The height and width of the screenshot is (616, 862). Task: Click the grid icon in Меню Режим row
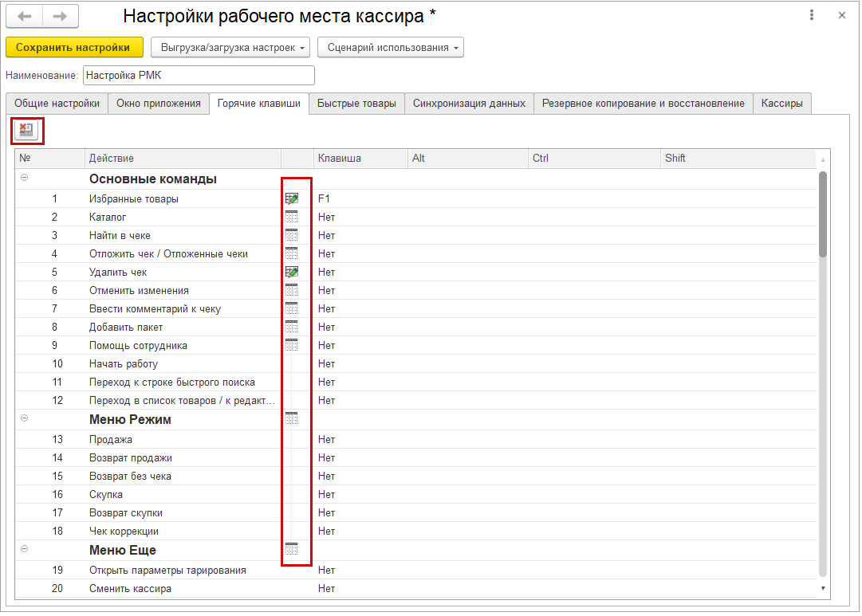(x=292, y=418)
